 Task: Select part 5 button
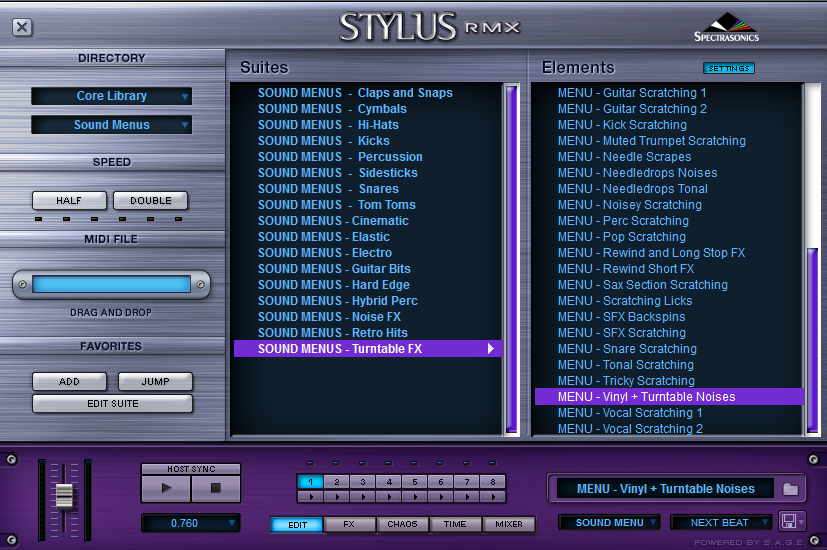tap(415, 482)
